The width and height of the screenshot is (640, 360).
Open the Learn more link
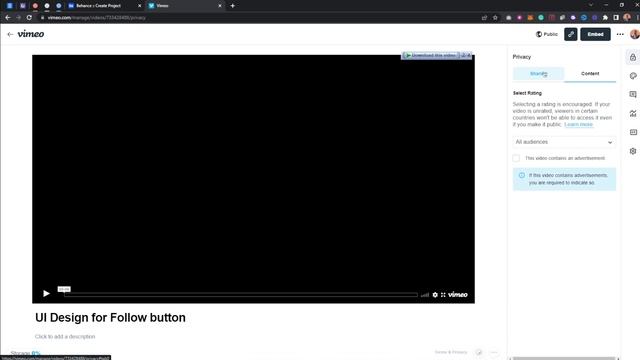pyautogui.click(x=578, y=124)
